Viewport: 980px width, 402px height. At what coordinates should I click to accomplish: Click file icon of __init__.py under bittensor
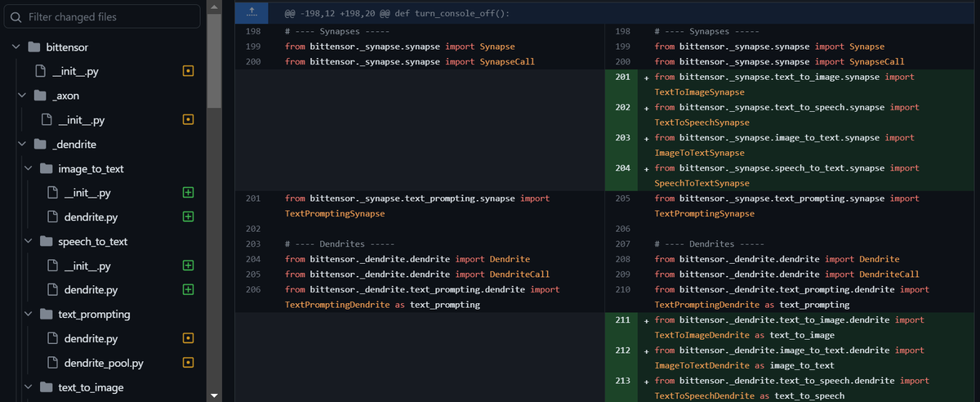coord(40,72)
